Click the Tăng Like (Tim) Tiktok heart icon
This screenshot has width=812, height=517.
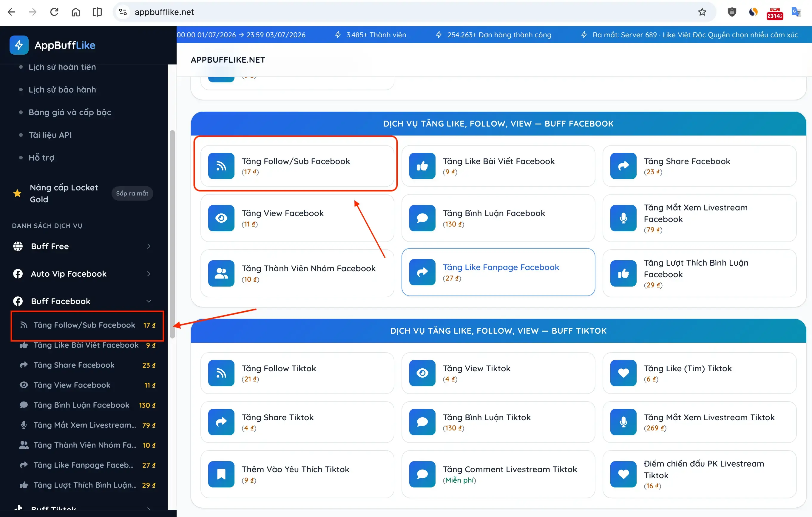point(623,373)
